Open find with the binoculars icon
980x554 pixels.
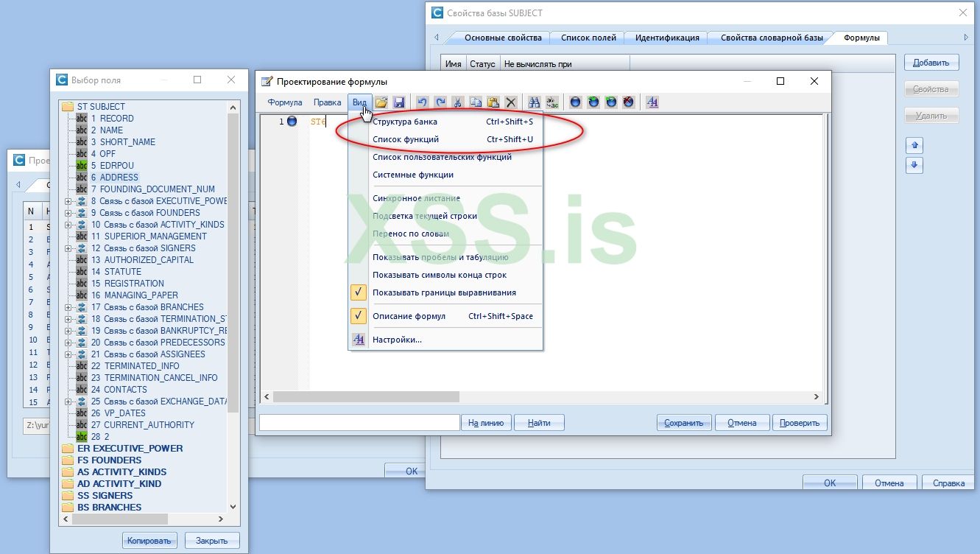(x=535, y=102)
